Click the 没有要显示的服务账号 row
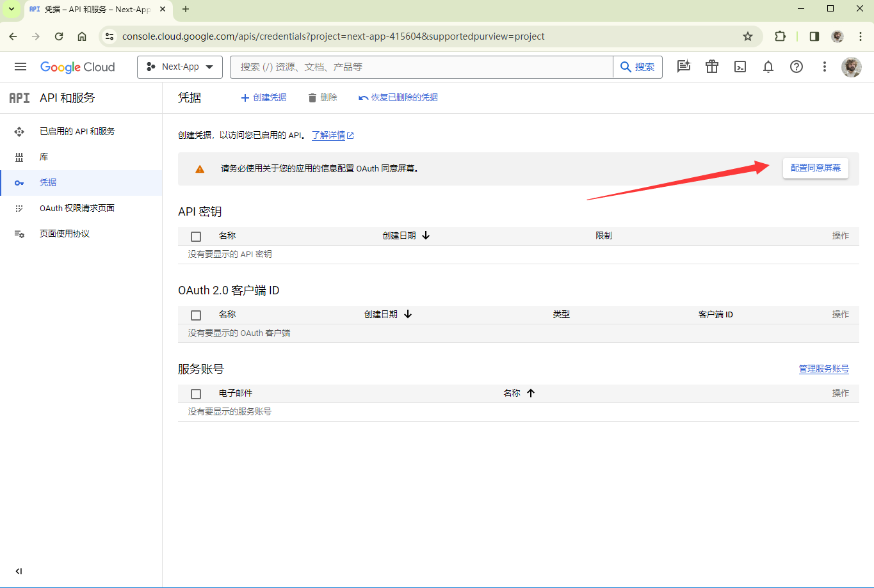Viewport: 874px width, 588px height. 519,411
